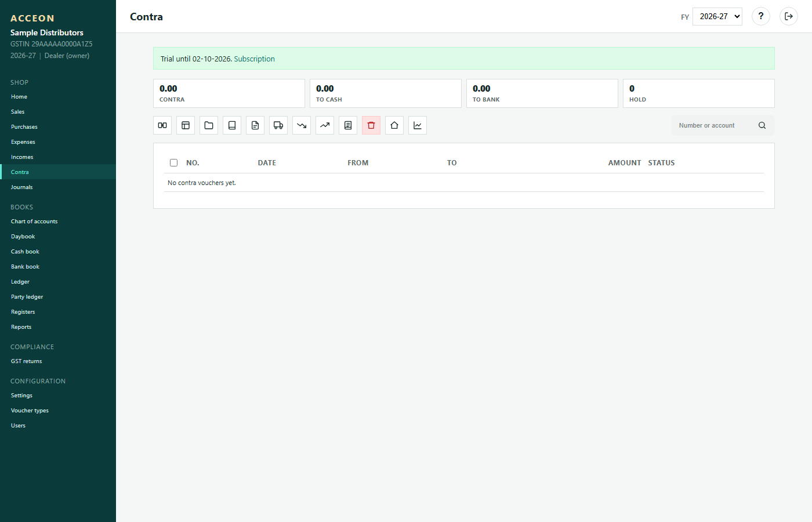
Task: Select Chart of accounts in sidebar
Action: pos(58,222)
